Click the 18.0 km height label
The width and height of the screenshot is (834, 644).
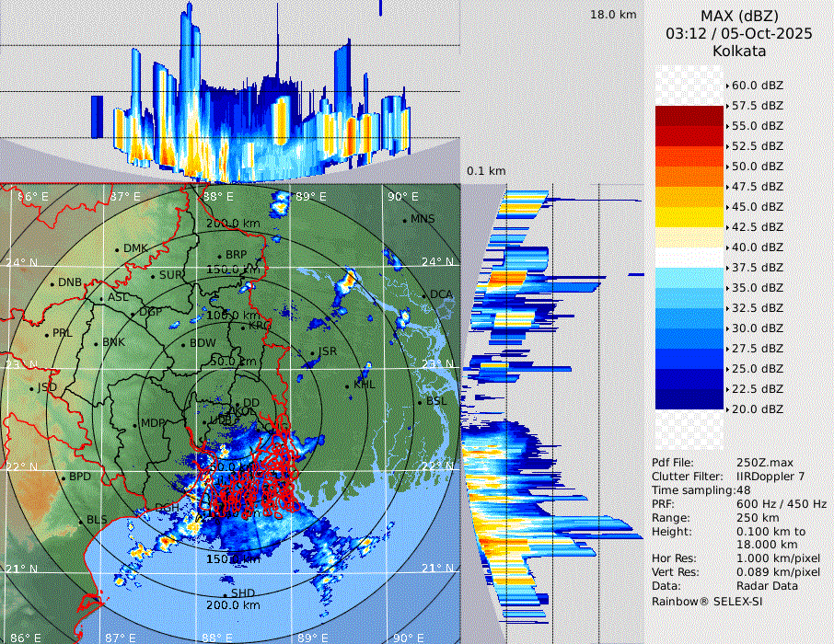click(613, 15)
